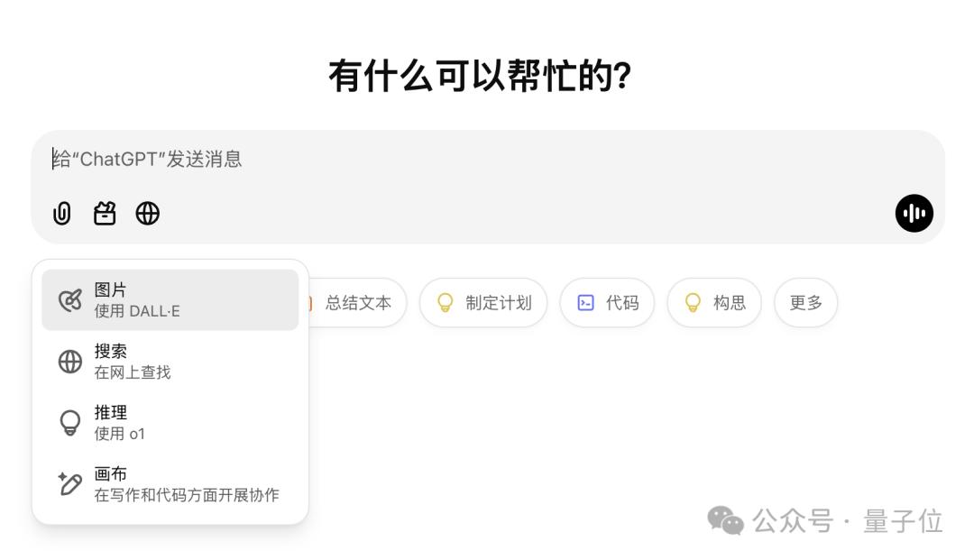This screenshot has height=560, width=974.
Task: Click the lightbulb icon on the 制定计划 chip
Action: (446, 303)
